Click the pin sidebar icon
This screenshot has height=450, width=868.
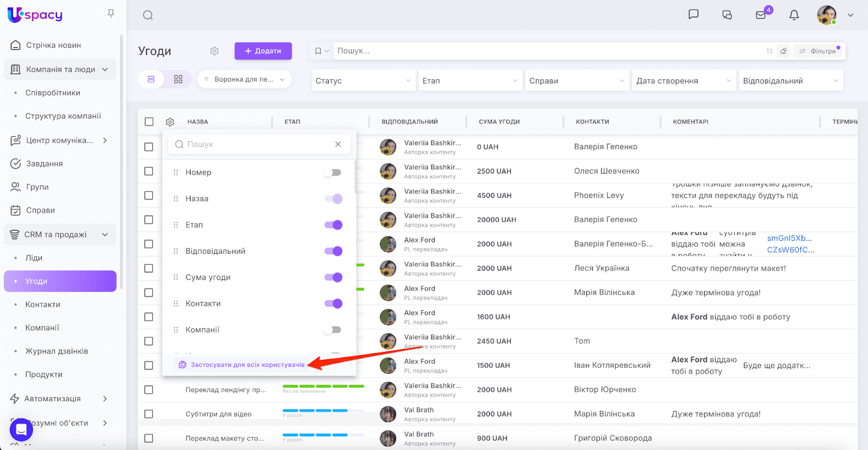click(x=111, y=14)
